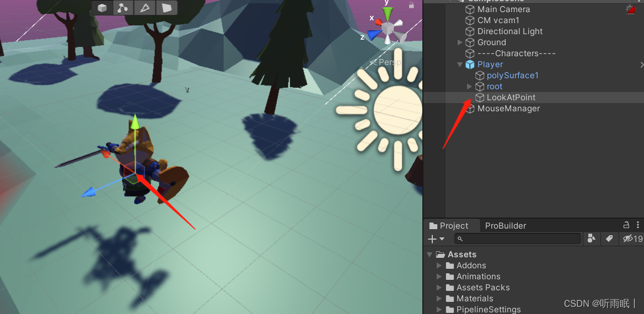This screenshot has width=644, height=314.
Task: Click the red icon on the Main Camera row
Action: [631, 9]
